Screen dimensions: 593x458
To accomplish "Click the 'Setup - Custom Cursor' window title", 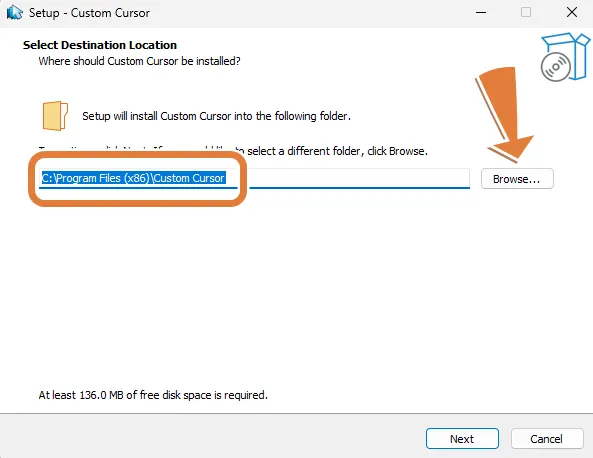I will coord(89,13).
